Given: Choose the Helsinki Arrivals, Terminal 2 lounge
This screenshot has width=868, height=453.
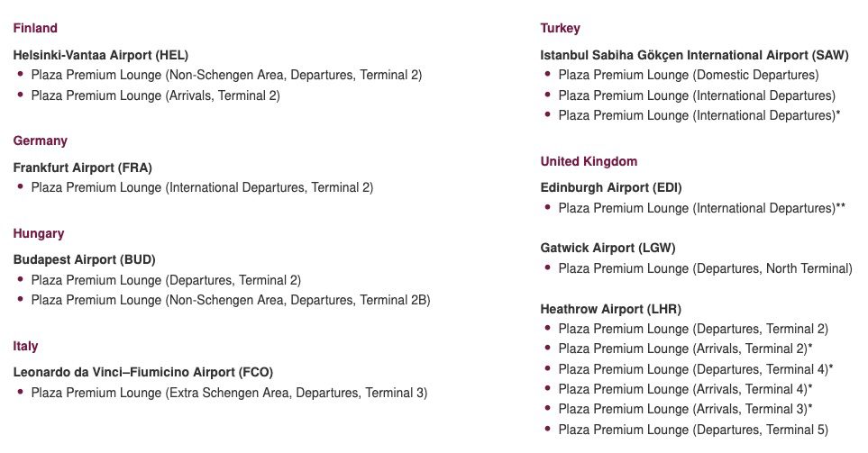Looking at the screenshot, I should (x=155, y=95).
